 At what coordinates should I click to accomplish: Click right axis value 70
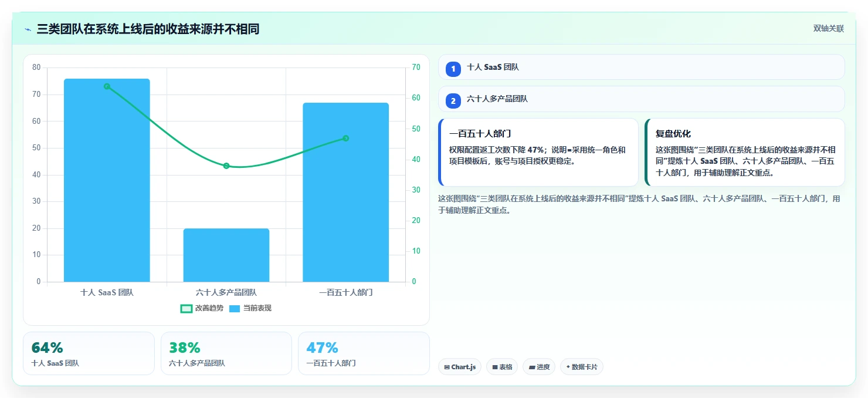click(x=416, y=68)
